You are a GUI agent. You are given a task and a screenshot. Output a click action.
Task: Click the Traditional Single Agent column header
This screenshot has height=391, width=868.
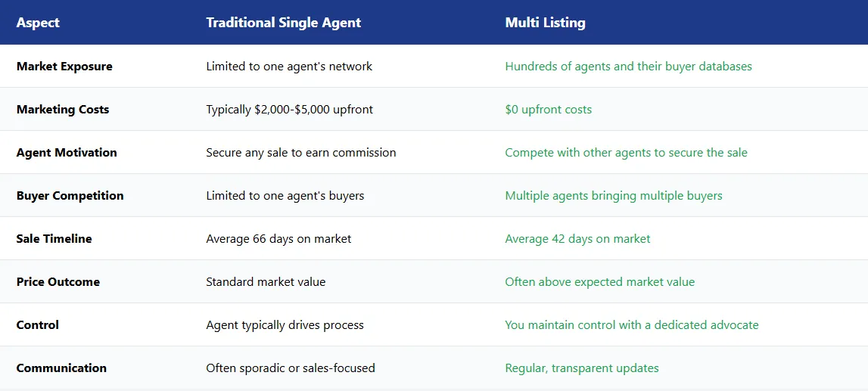coord(283,23)
